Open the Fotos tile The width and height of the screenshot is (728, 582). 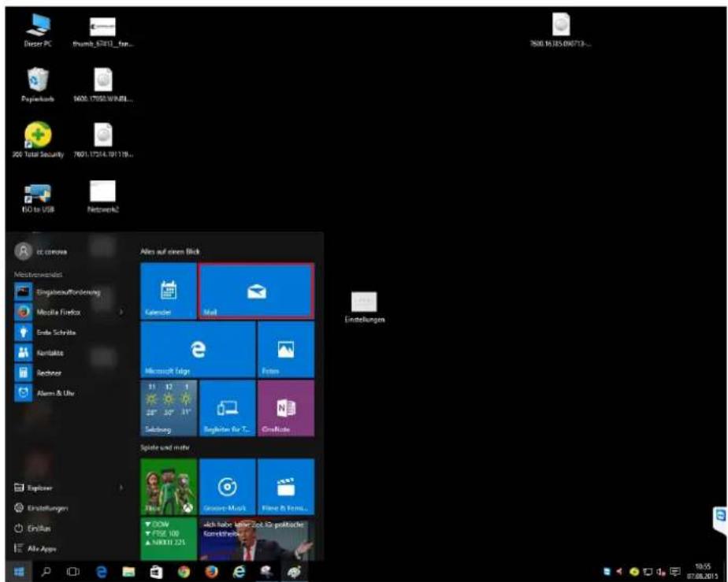pos(285,350)
